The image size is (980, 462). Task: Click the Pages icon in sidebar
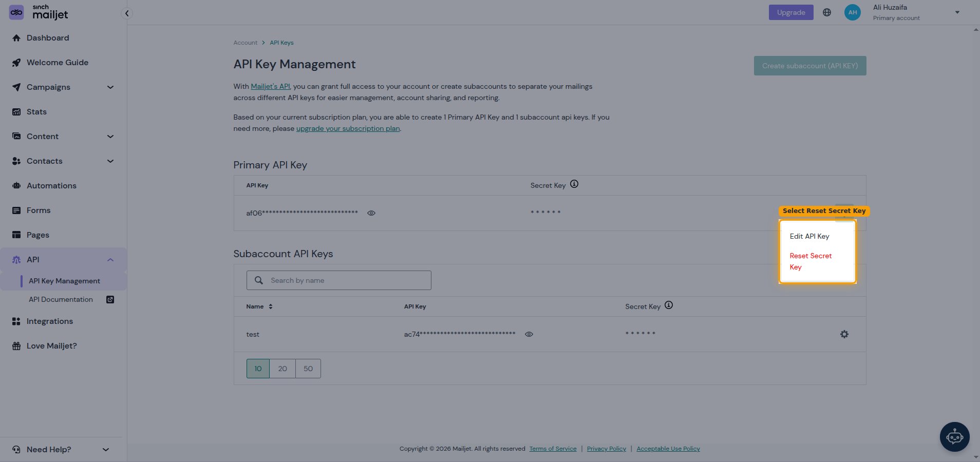click(16, 235)
